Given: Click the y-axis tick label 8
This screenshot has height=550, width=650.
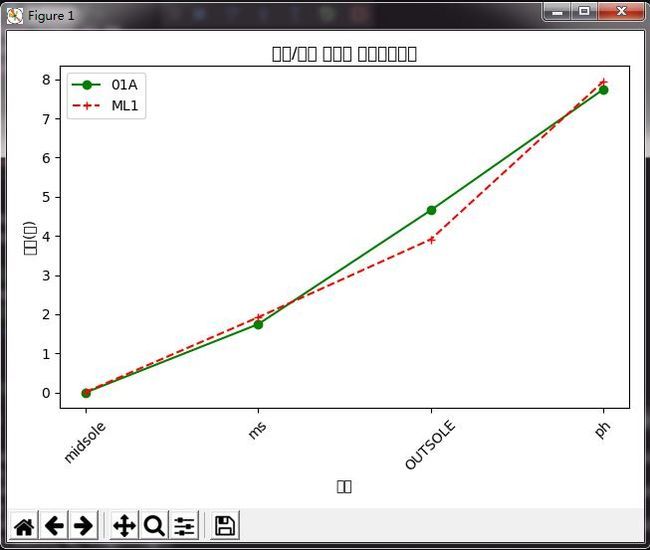Looking at the screenshot, I should (46, 80).
